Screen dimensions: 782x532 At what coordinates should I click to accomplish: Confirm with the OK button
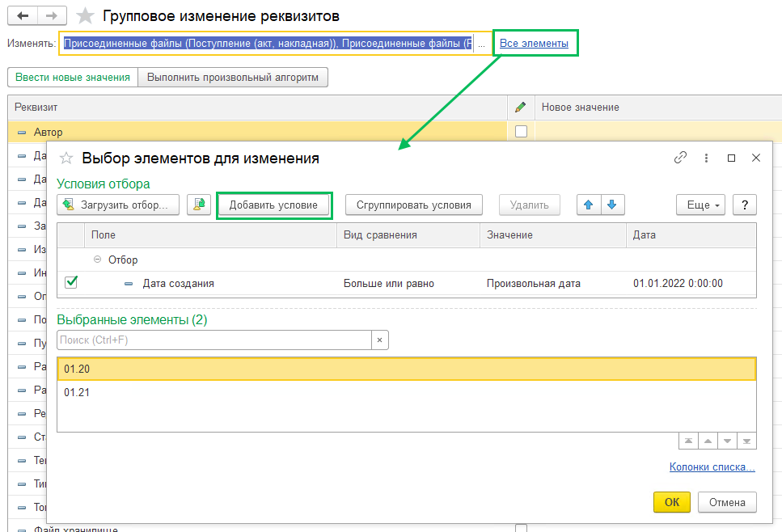point(672,502)
